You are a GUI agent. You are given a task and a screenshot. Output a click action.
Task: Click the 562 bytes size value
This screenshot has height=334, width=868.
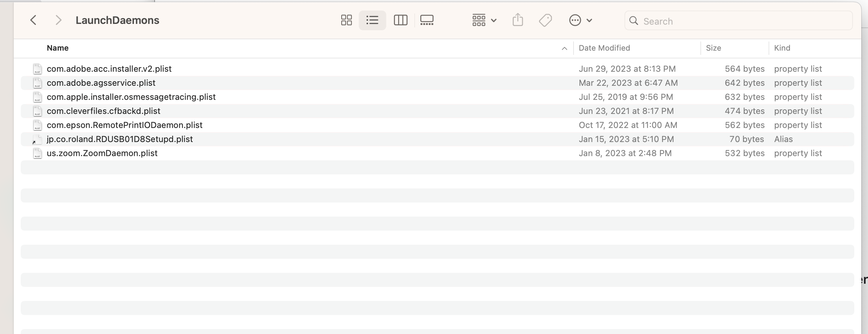745,125
